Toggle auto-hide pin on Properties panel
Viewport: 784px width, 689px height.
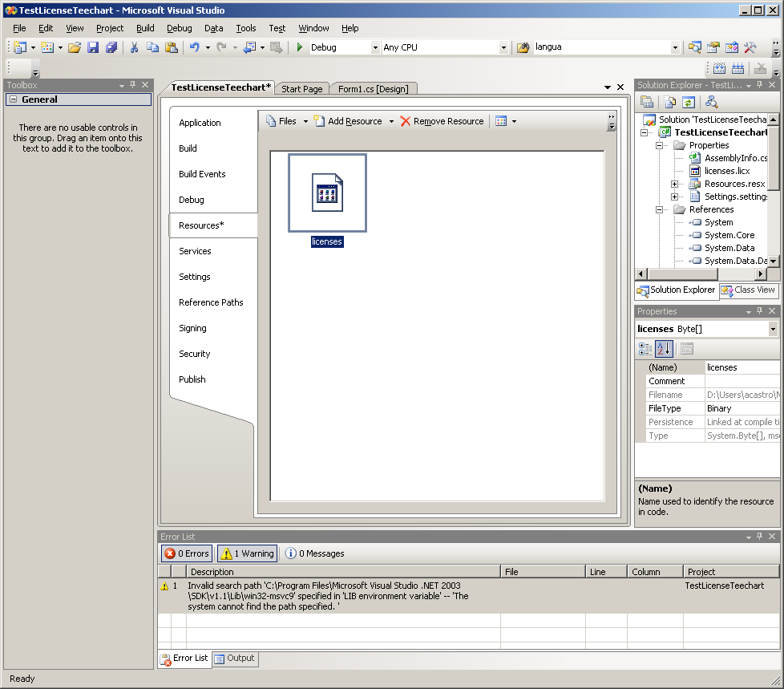(759, 311)
